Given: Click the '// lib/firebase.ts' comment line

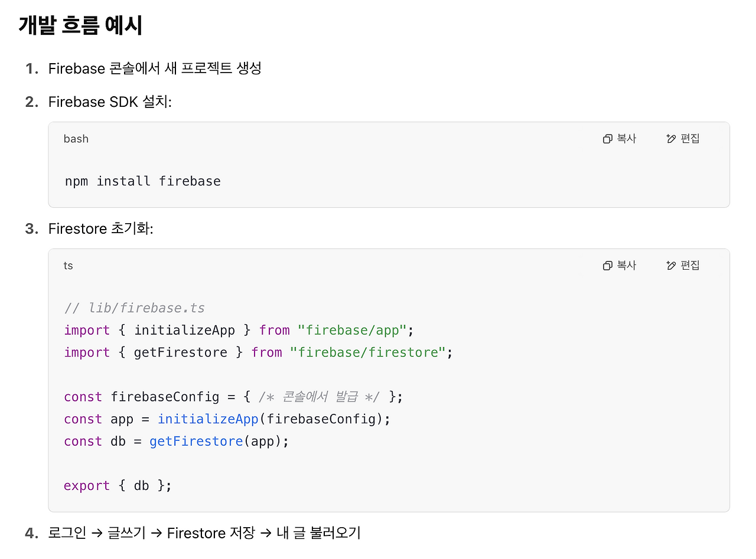Looking at the screenshot, I should pyautogui.click(x=135, y=308).
